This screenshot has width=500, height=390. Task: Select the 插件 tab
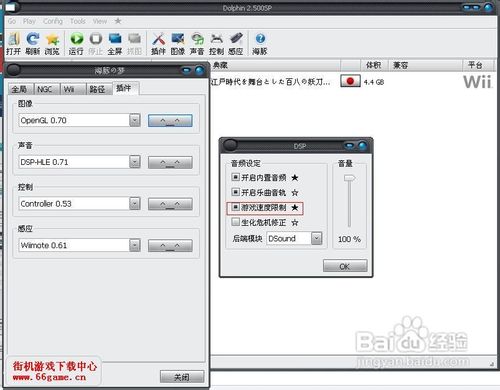point(125,88)
